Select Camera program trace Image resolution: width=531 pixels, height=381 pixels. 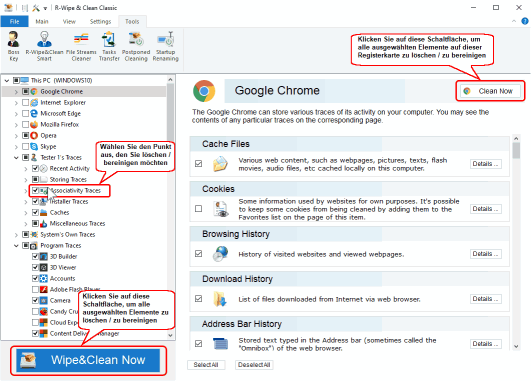60,300
